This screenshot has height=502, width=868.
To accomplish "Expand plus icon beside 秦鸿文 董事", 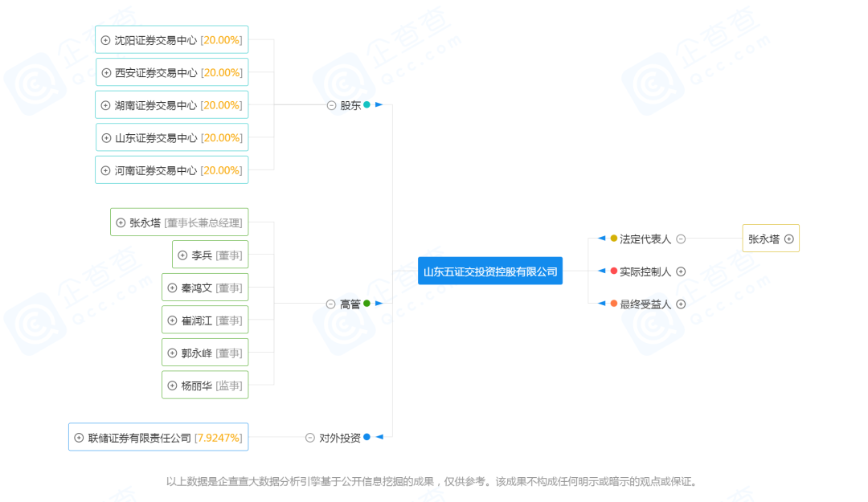I will (x=172, y=288).
